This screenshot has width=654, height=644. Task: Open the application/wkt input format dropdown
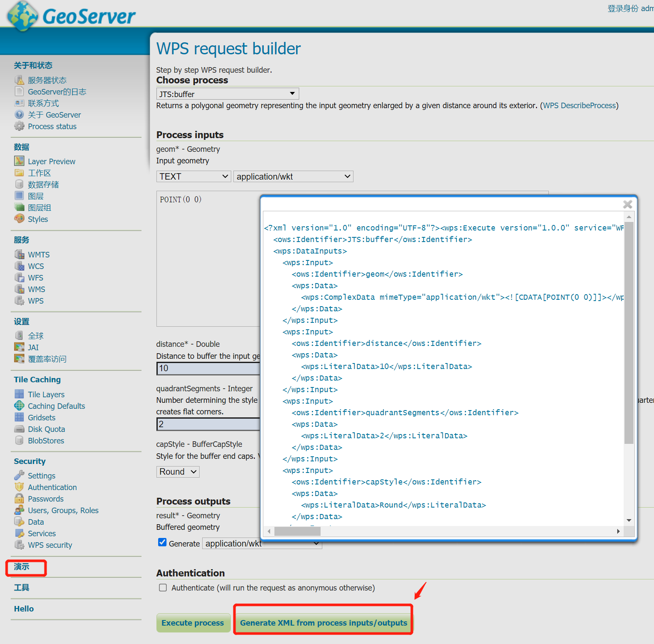click(293, 177)
